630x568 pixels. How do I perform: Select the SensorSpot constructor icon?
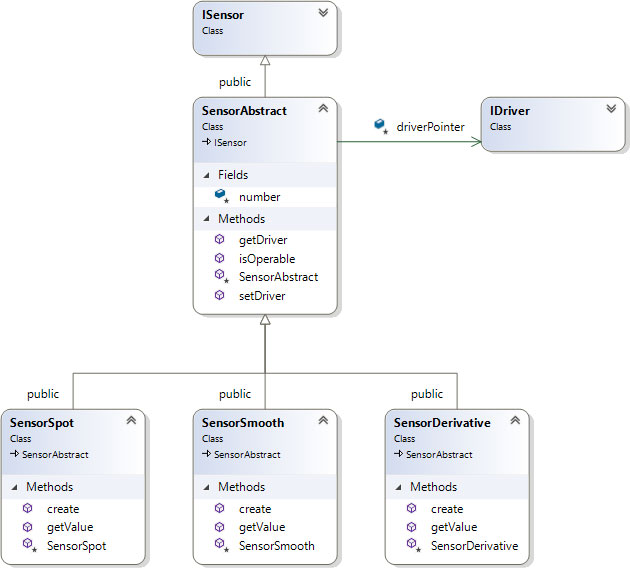27,546
